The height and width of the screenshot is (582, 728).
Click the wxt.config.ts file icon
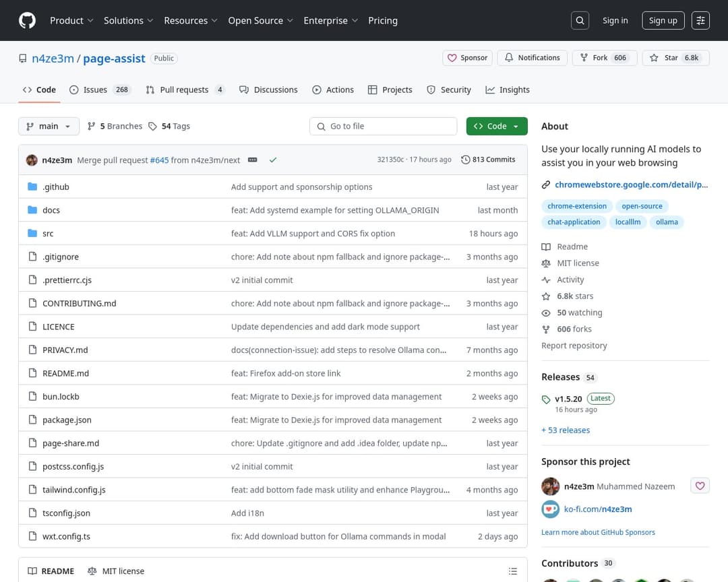32,536
